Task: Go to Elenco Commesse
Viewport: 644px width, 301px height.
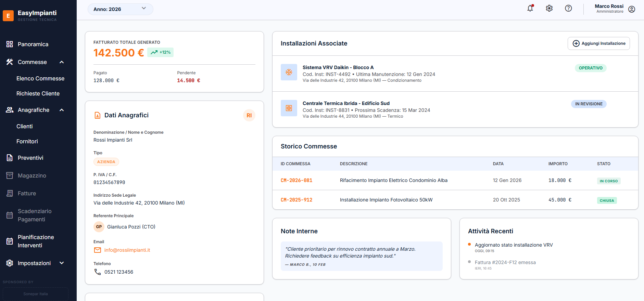Action: pos(40,78)
